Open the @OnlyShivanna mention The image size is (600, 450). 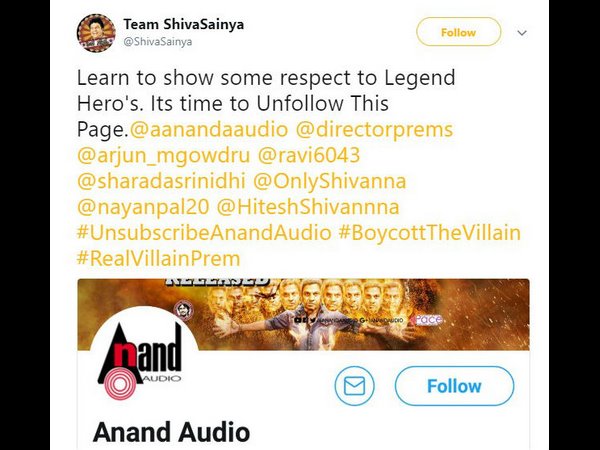tap(329, 181)
